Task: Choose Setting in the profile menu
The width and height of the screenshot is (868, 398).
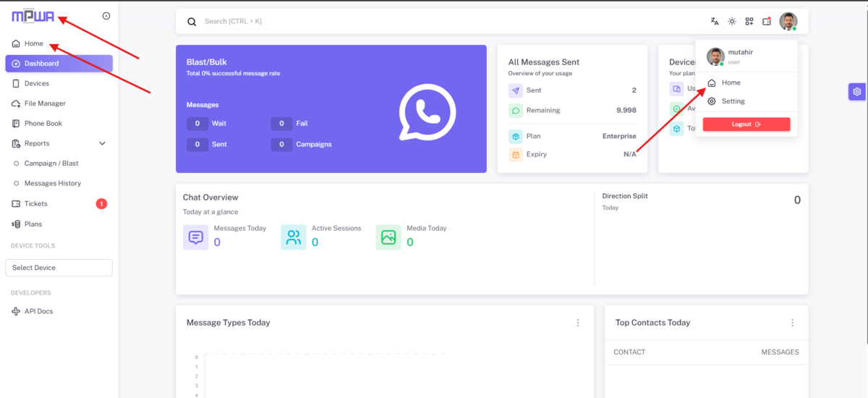Action: point(733,101)
